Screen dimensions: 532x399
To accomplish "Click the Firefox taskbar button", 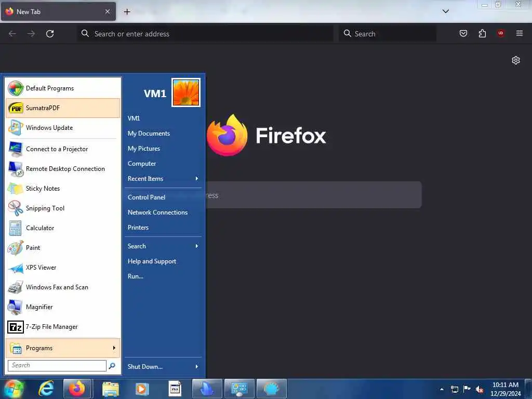I will pos(77,389).
